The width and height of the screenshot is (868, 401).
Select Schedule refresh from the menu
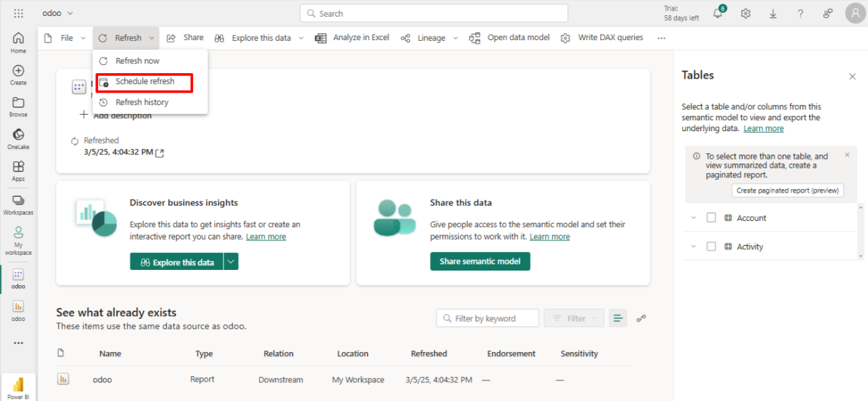[144, 81]
